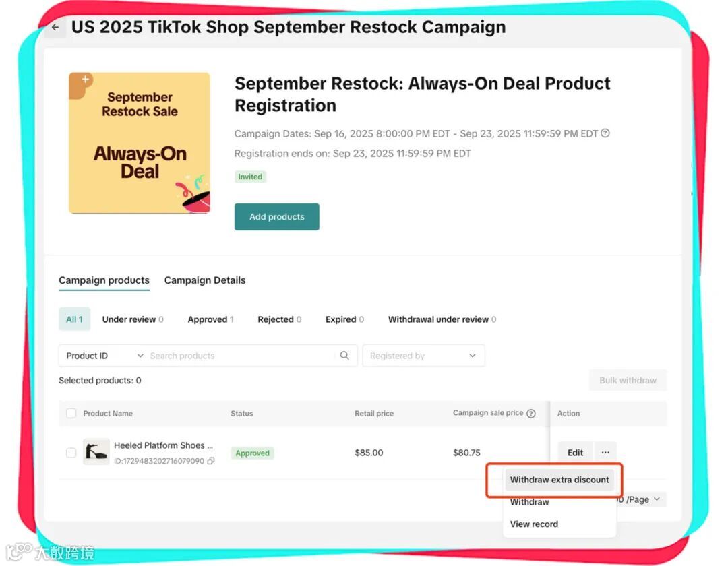Go back using the arrow icon
The height and width of the screenshot is (566, 728).
tap(55, 27)
